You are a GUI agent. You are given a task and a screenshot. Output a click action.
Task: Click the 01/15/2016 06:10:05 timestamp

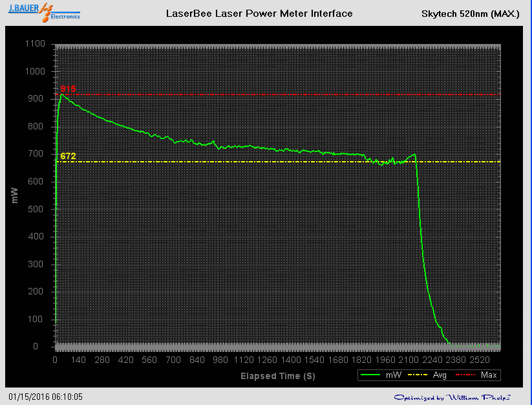[x=45, y=397]
